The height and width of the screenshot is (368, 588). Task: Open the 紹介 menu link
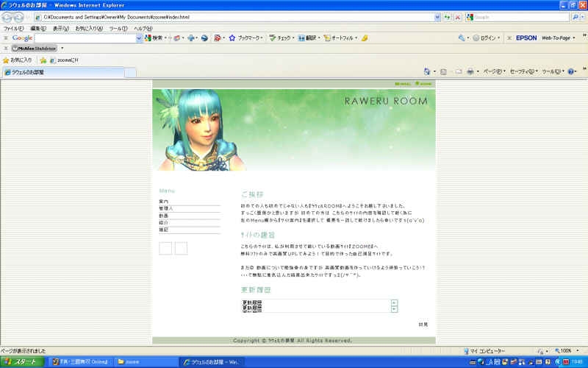163,223
